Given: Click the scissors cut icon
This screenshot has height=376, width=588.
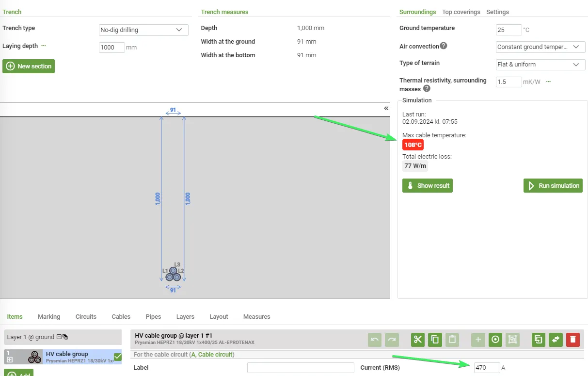Looking at the screenshot, I should (x=418, y=340).
